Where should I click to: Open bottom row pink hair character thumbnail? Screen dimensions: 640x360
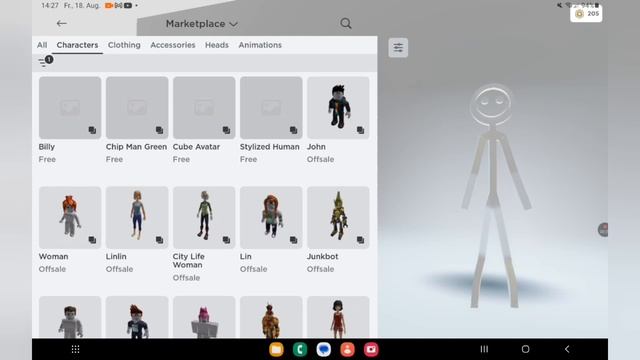point(204,317)
